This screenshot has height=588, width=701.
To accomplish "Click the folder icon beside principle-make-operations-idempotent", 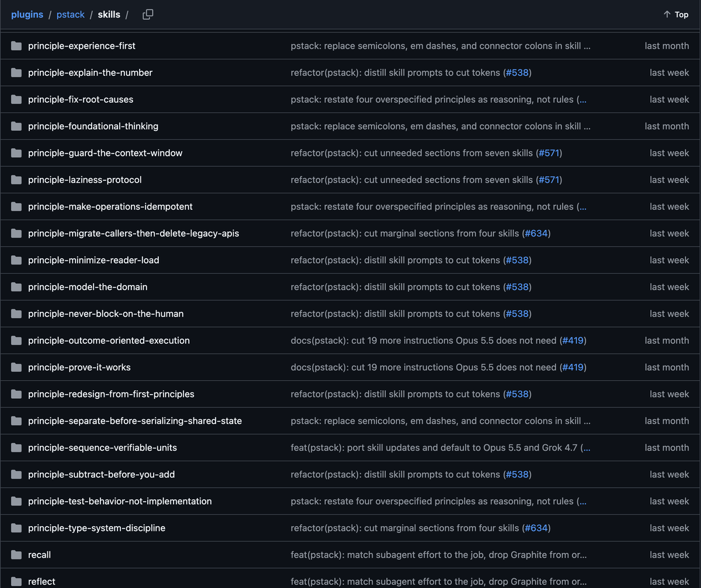I will [16, 207].
